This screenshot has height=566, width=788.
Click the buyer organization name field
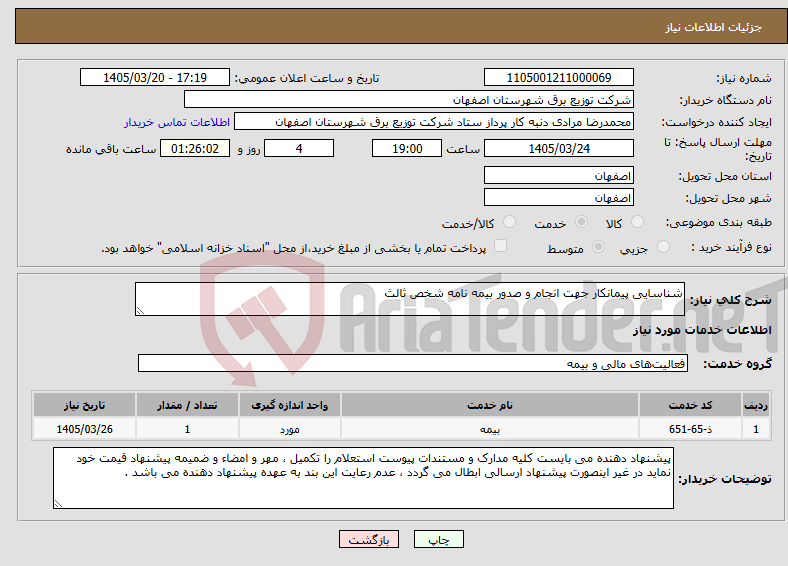(x=409, y=100)
